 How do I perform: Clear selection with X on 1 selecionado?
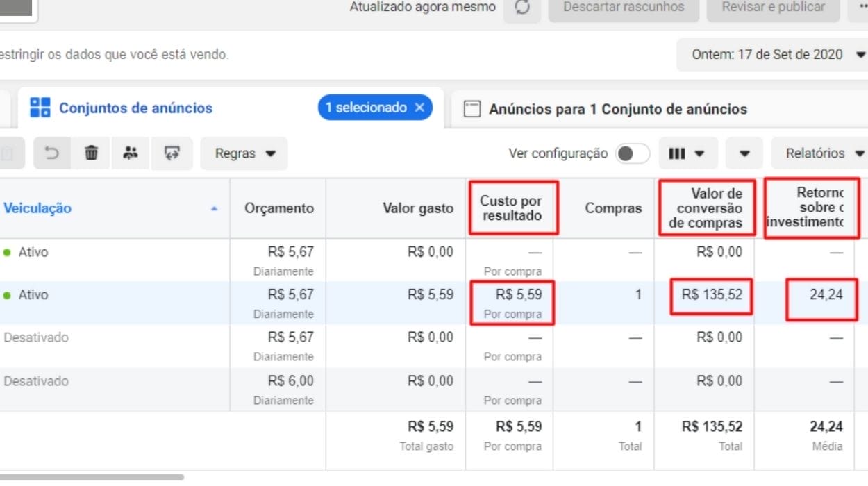click(419, 108)
